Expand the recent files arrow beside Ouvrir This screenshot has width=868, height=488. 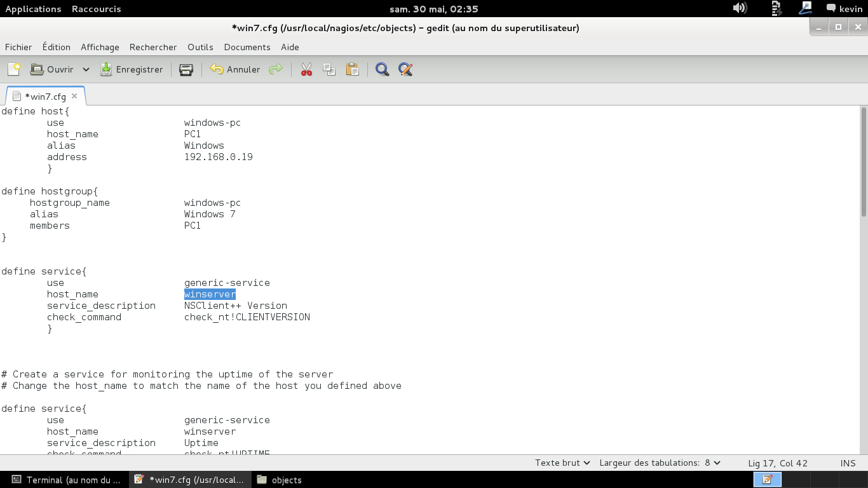tap(86, 69)
